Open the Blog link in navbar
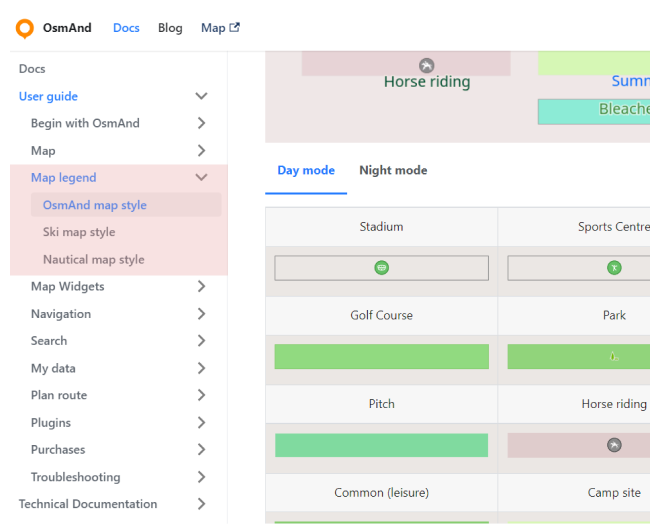Image resolution: width=660 pixels, height=530 pixels. 170,28
